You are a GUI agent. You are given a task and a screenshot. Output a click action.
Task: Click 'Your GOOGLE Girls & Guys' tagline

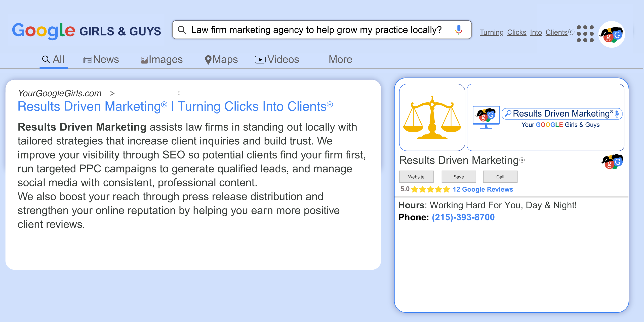[560, 125]
